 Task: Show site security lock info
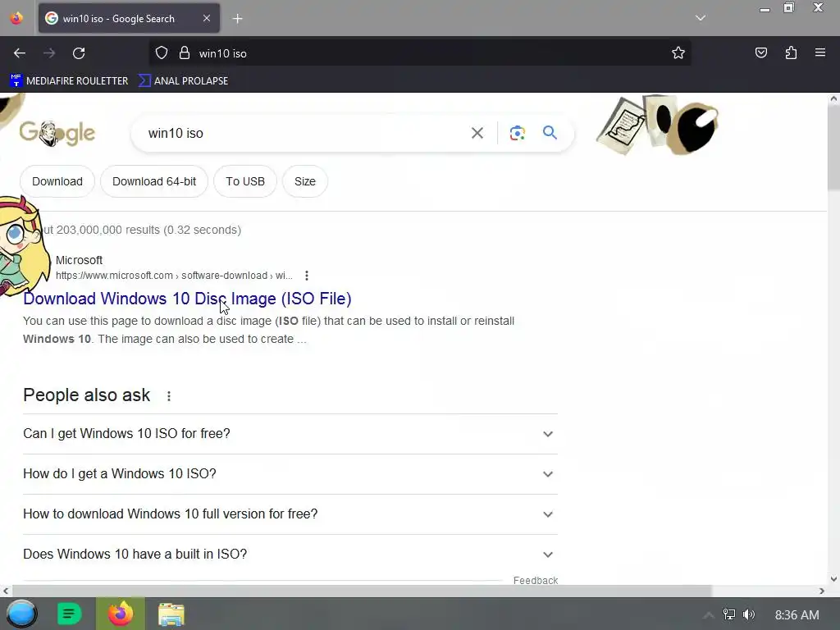[x=185, y=53]
